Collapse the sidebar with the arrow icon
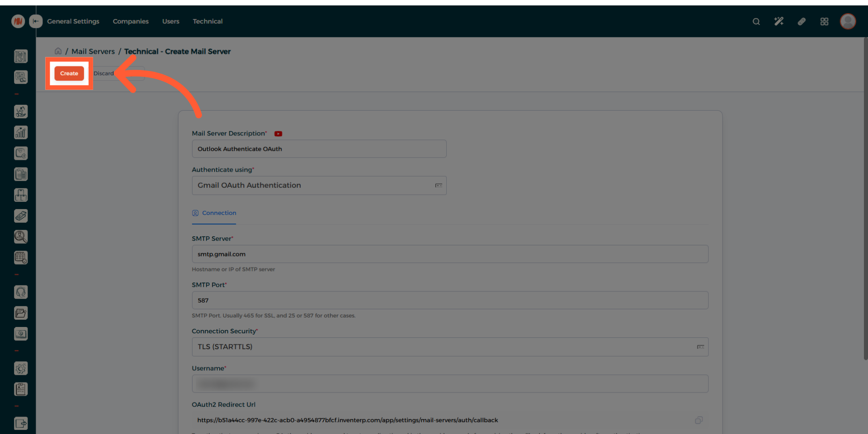The height and width of the screenshot is (434, 868). click(x=36, y=21)
